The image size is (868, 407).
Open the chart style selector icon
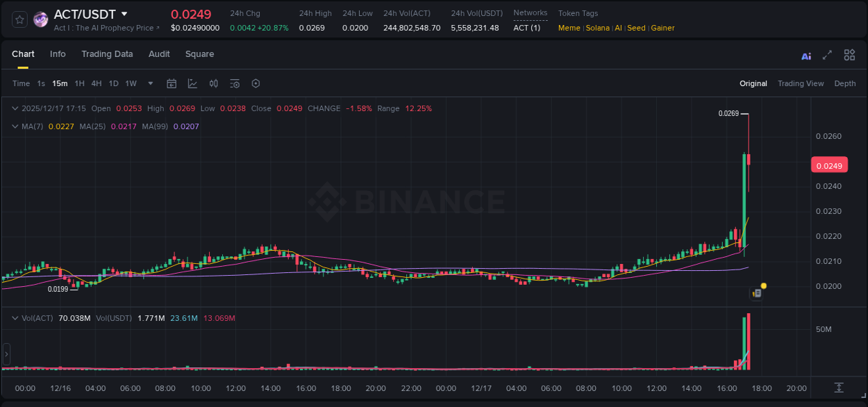click(x=192, y=83)
